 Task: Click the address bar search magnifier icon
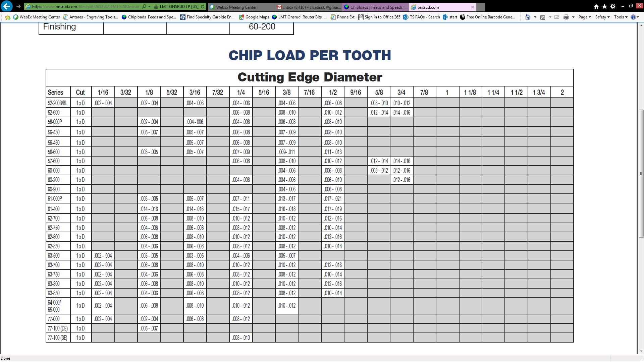point(144,6)
